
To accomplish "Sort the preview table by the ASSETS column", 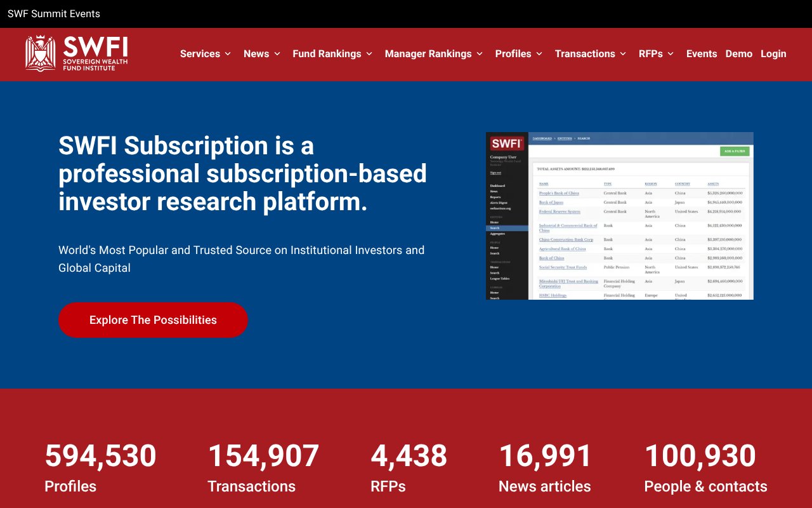I will (712, 183).
